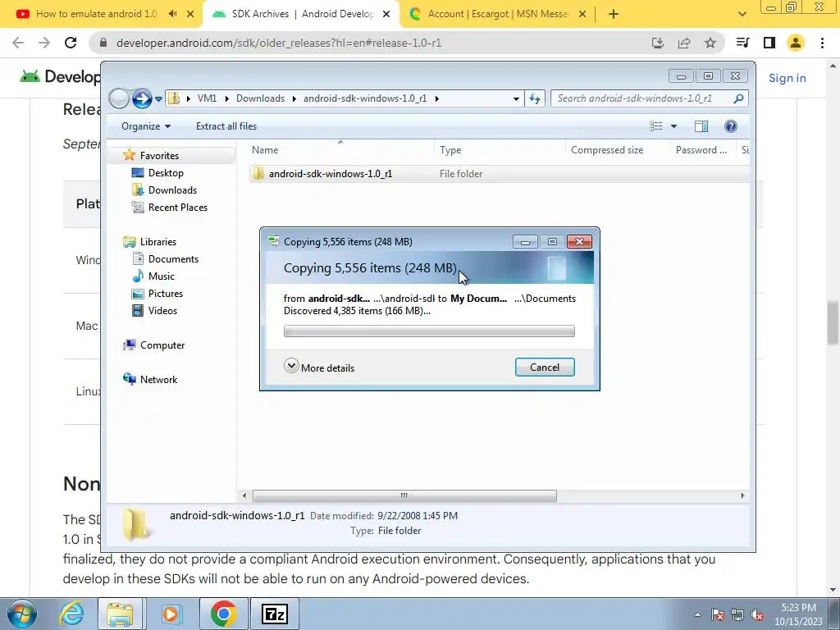Switch to Chrome on taskbar
Viewport: 840px width, 630px height.
pyautogui.click(x=223, y=614)
